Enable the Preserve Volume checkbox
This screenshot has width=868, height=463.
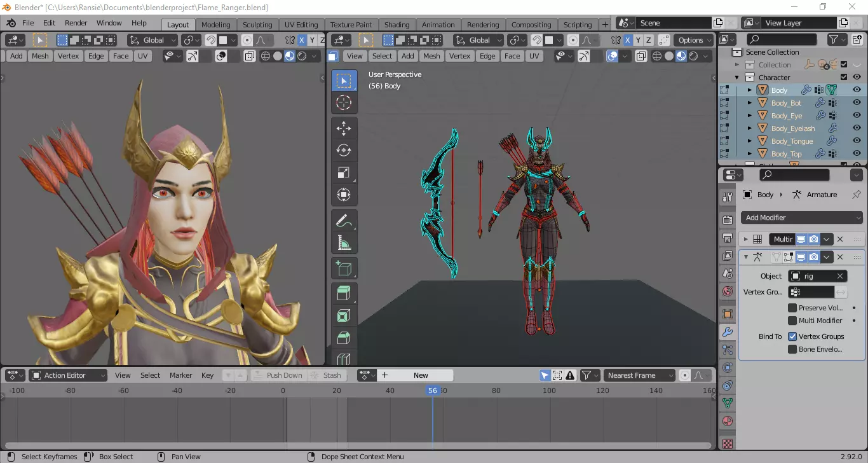(792, 308)
